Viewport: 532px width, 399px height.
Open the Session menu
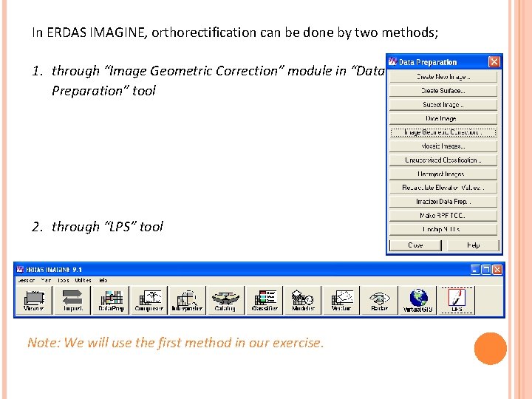click(26, 280)
